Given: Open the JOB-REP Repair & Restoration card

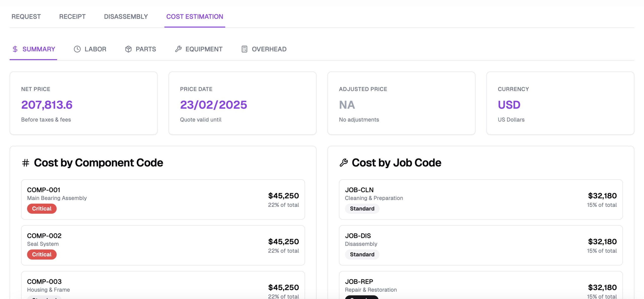Looking at the screenshot, I should (x=481, y=285).
